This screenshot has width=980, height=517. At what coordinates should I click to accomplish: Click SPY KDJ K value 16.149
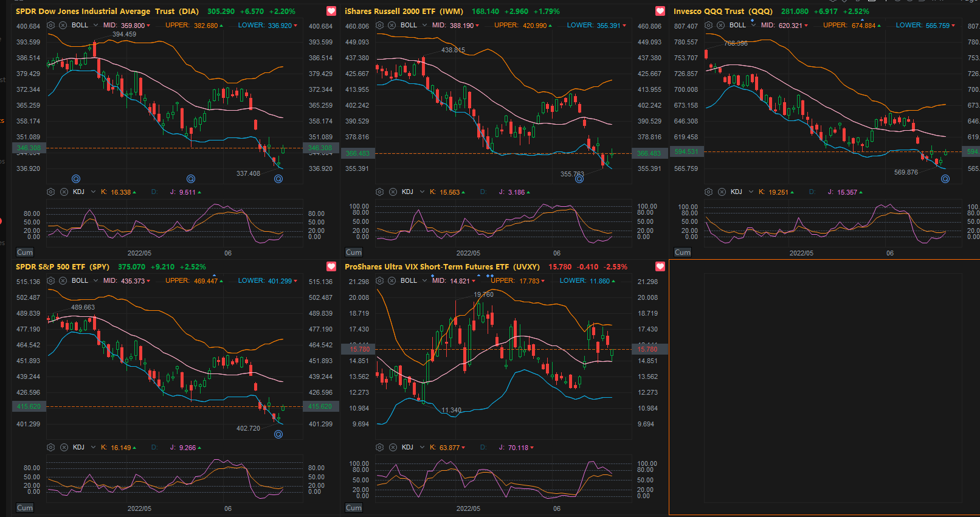[121, 448]
